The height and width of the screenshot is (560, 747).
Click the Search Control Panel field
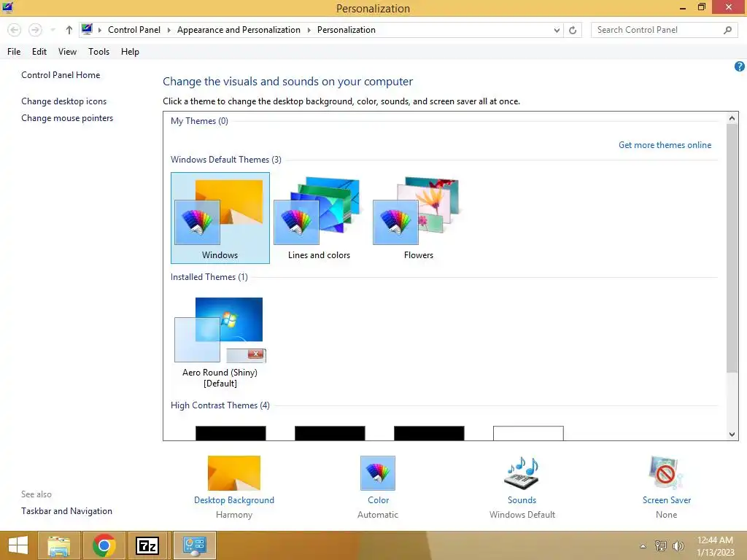pyautogui.click(x=665, y=30)
